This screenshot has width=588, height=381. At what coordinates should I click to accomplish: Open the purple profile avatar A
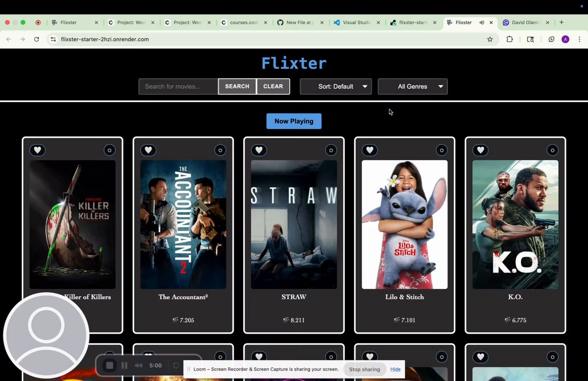point(565,39)
